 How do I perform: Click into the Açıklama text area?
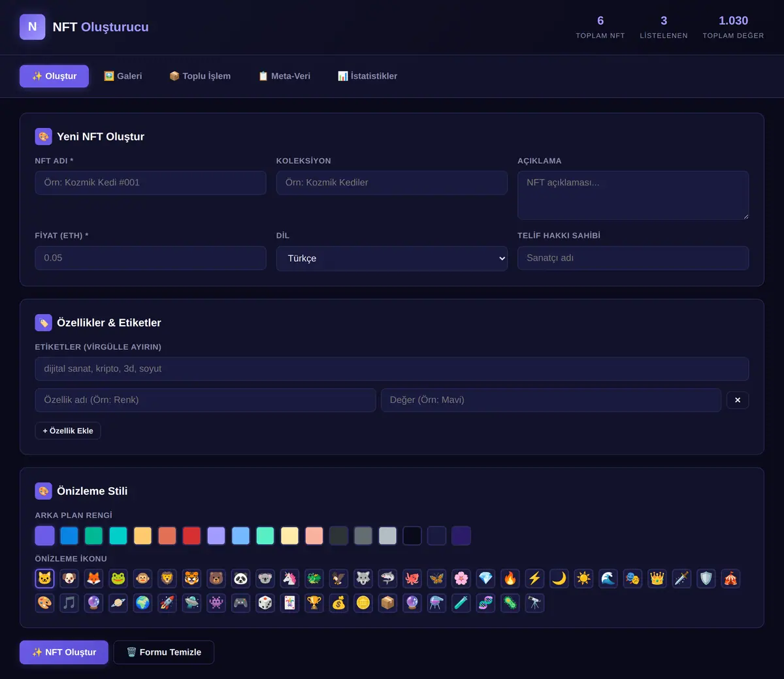click(x=633, y=195)
